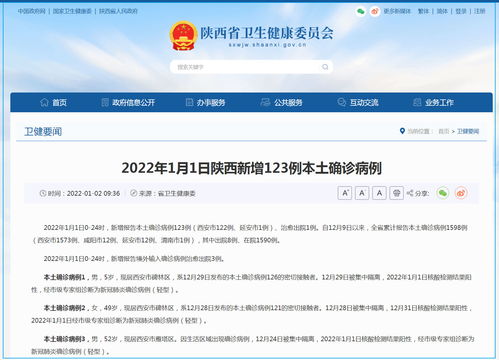This screenshot has height=360, width=499.
Task: Click 首页 in the breadcrumb
Action: 444,131
